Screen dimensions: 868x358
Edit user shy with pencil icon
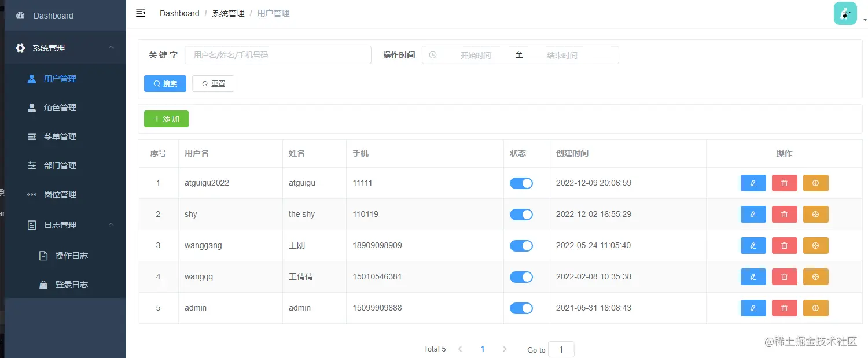click(x=753, y=214)
